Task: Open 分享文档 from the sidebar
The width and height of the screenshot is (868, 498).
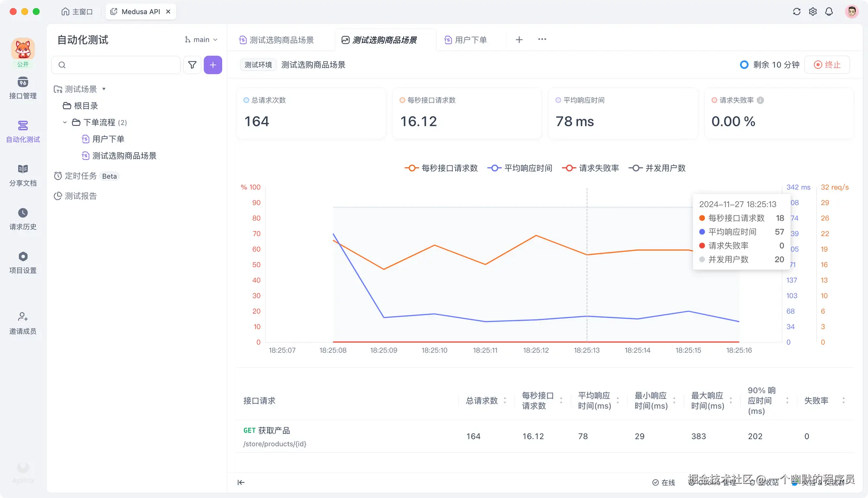Action: [23, 175]
